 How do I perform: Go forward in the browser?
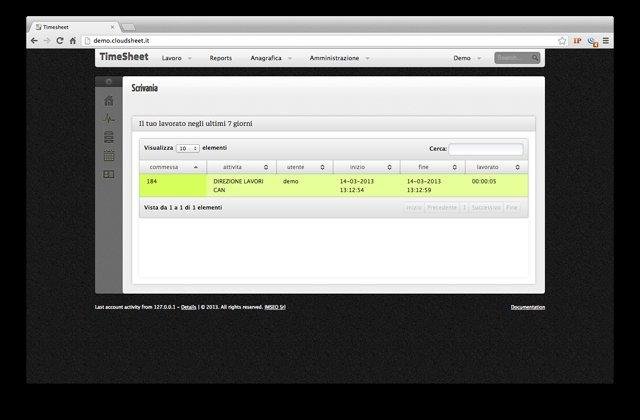coord(47,40)
